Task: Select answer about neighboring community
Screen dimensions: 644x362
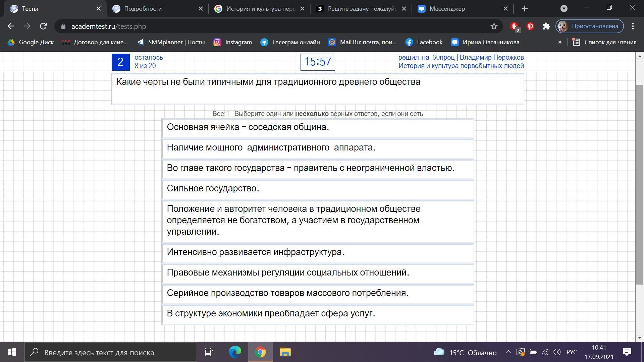Action: (317, 127)
